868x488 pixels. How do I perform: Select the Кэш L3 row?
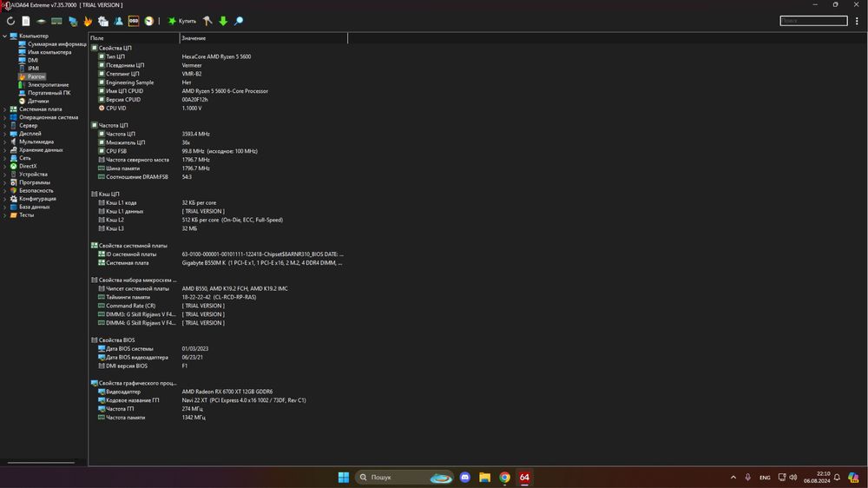[x=216, y=228]
